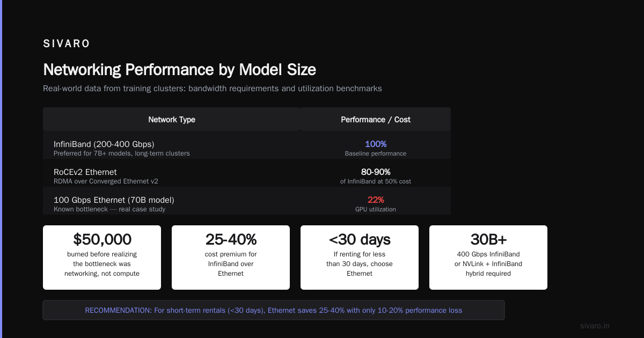Click the Preferred for 7B+ models description
The image size is (644, 338).
[122, 153]
